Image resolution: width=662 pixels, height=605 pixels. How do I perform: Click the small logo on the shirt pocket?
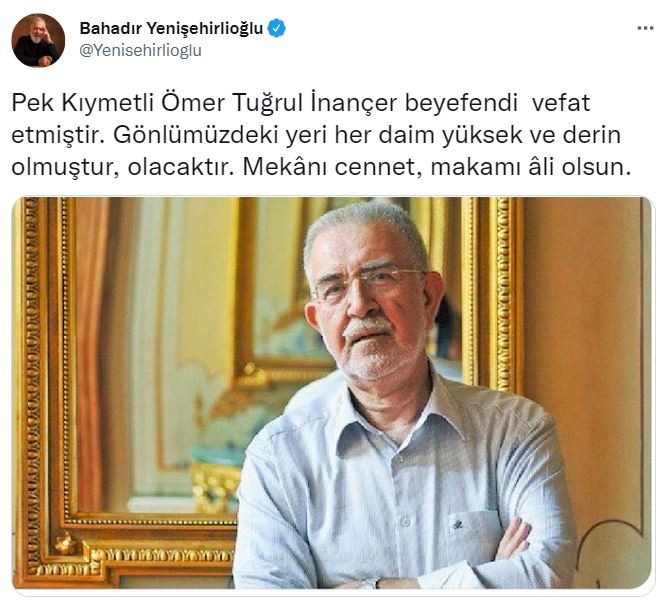pos(457,525)
